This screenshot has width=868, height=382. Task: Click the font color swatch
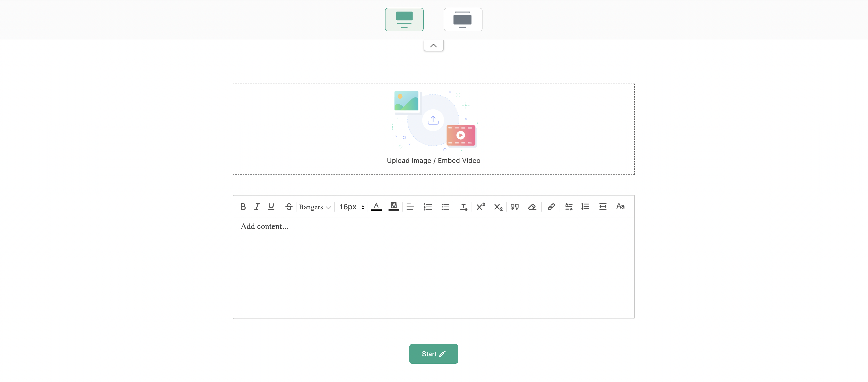coord(376,206)
